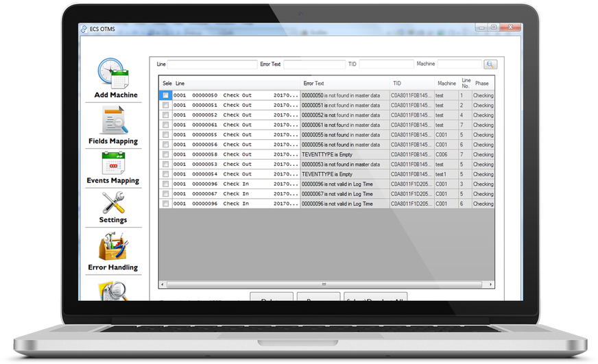Tick checkbox for line 00000055 row
This screenshot has height=364, width=598.
[165, 135]
